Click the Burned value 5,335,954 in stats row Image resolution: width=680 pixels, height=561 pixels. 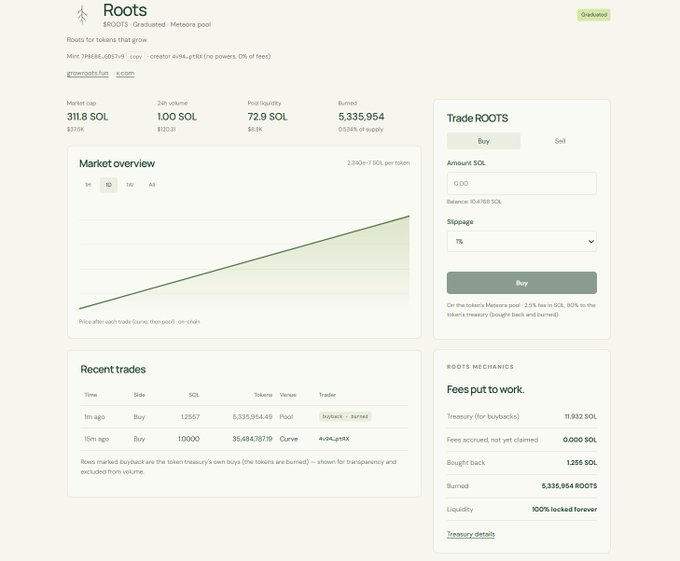361,117
